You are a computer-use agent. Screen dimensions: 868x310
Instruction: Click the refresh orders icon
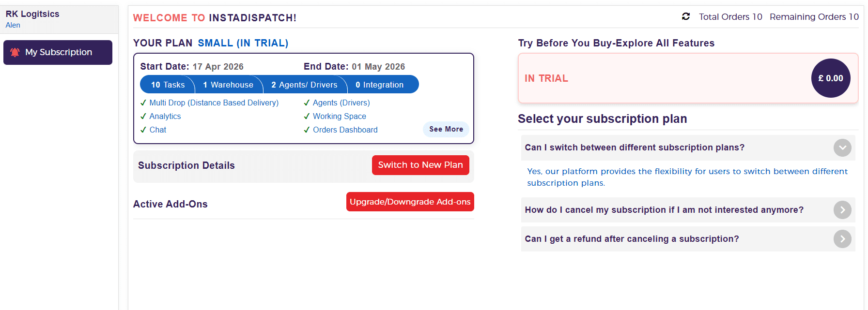[686, 16]
